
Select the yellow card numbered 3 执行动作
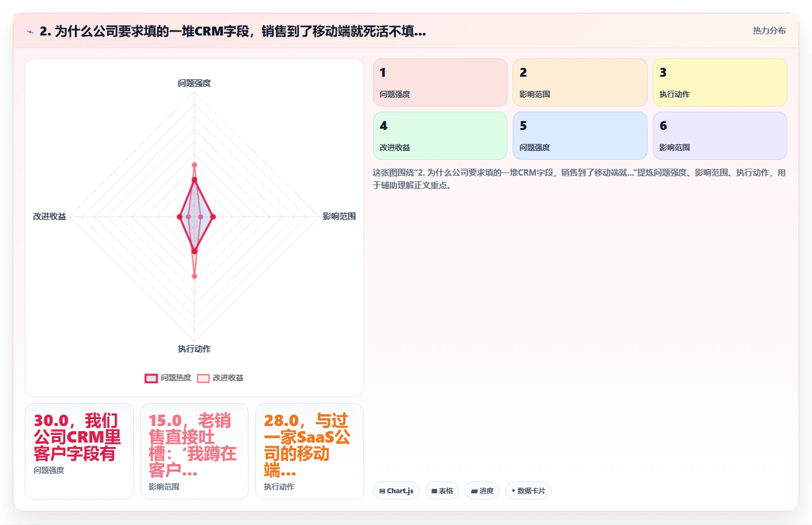[720, 82]
